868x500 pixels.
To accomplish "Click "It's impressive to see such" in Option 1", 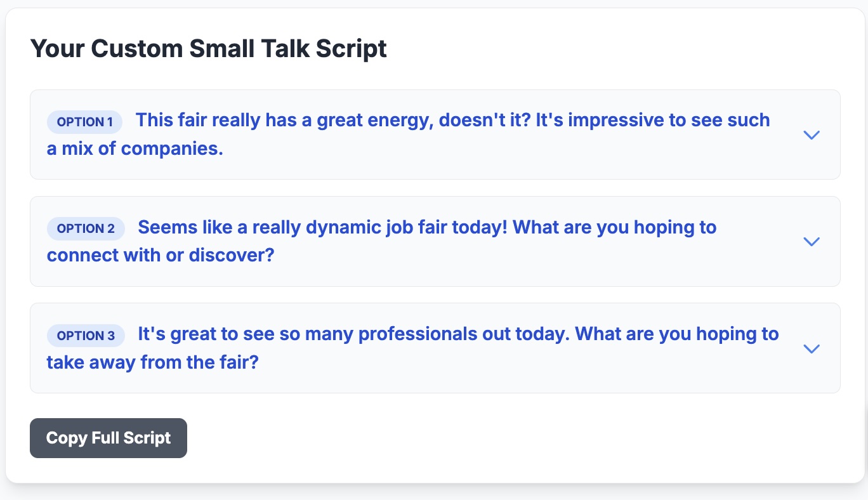I will coord(653,120).
